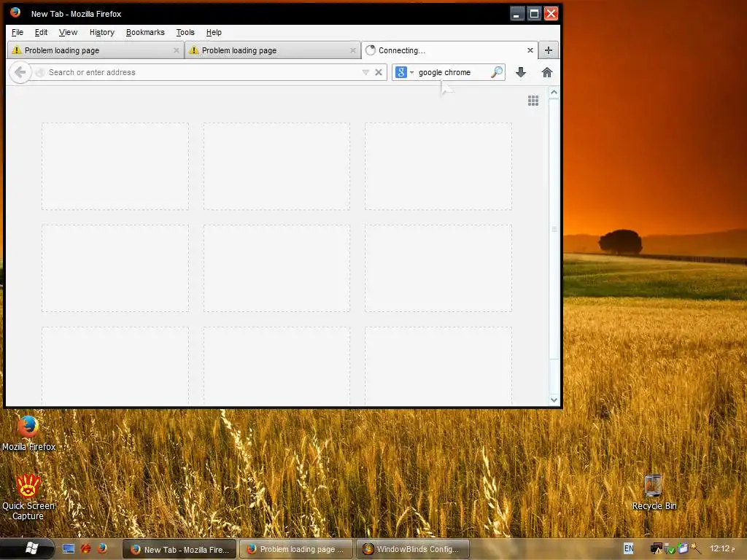Open the Edit menu

41,32
